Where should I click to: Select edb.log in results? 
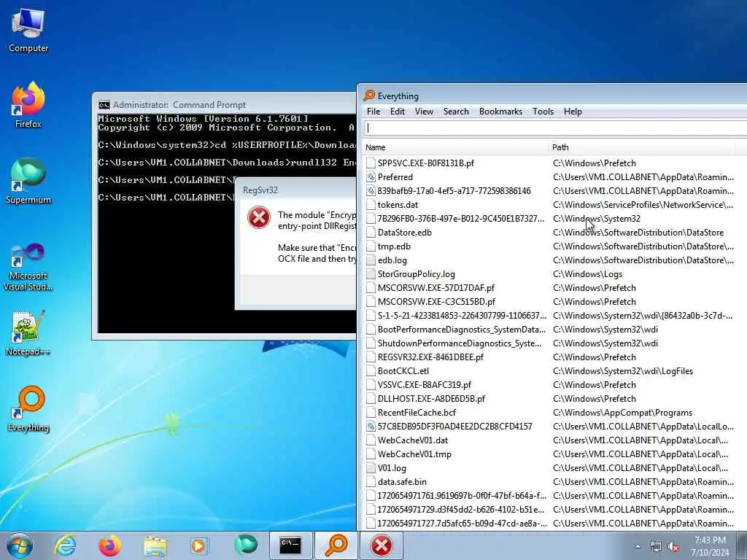pyautogui.click(x=554, y=260)
